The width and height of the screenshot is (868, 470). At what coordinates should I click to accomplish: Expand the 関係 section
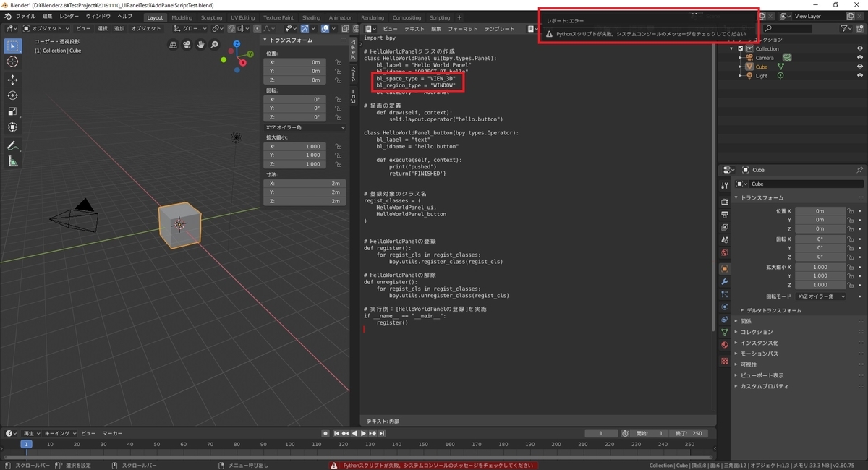[x=746, y=321]
